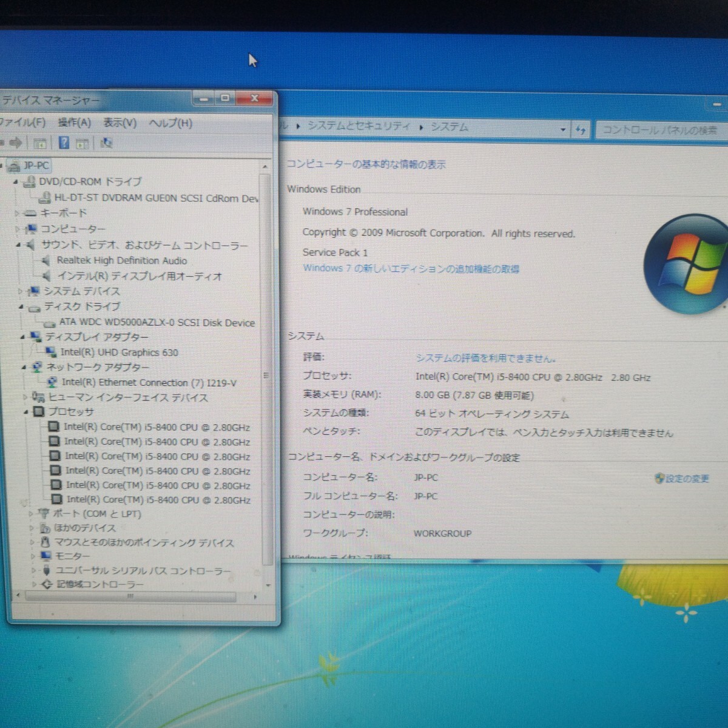Expand the コンピューター node
This screenshot has width=728, height=728.
coord(18,229)
